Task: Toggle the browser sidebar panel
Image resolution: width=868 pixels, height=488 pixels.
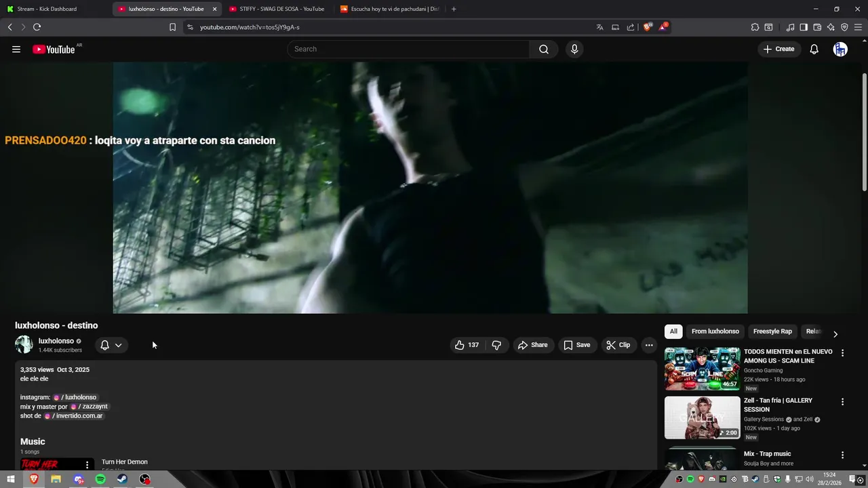Action: pos(804,27)
